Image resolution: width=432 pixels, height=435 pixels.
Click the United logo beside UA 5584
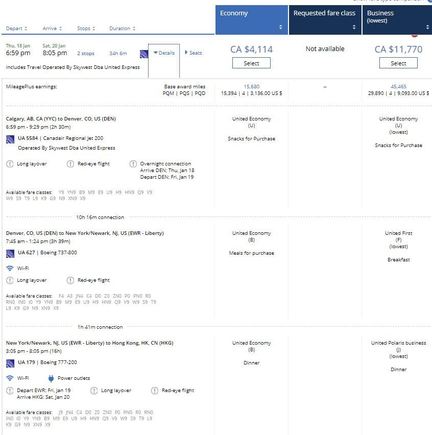tap(10, 139)
